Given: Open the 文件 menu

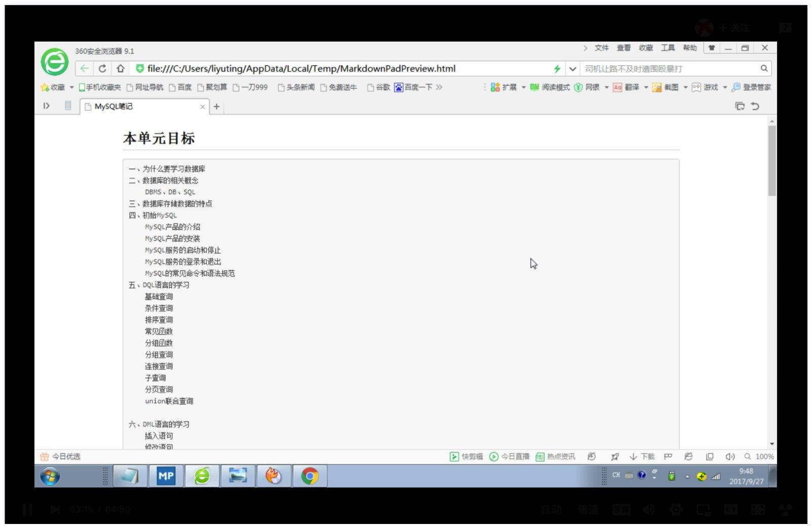Looking at the screenshot, I should (x=602, y=48).
